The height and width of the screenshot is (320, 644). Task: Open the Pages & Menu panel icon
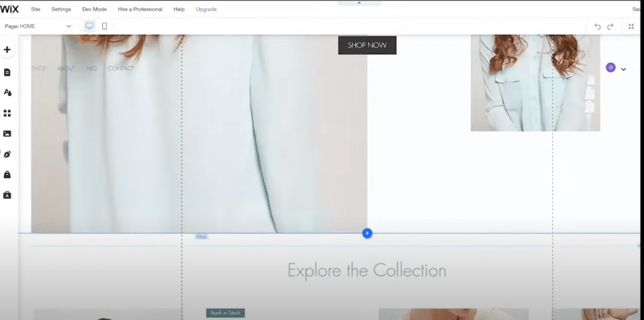click(7, 73)
